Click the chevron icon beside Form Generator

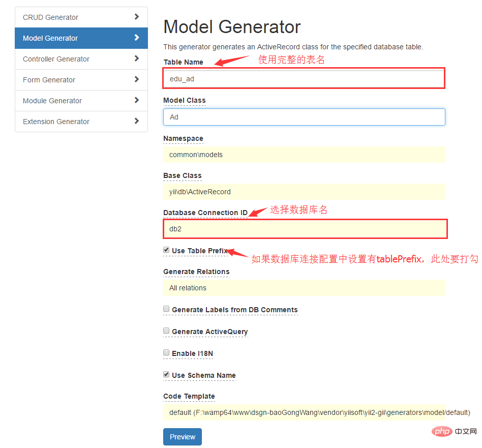tap(136, 79)
